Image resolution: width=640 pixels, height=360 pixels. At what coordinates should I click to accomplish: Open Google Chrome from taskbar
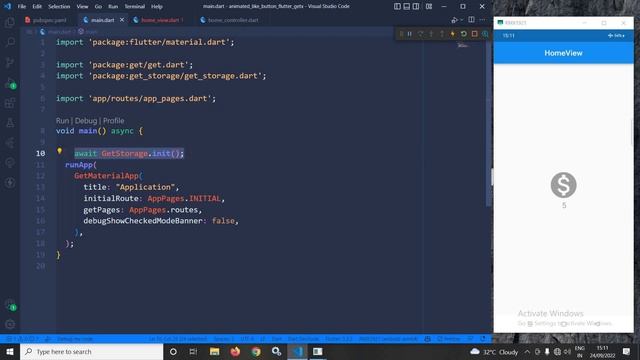(x=256, y=351)
